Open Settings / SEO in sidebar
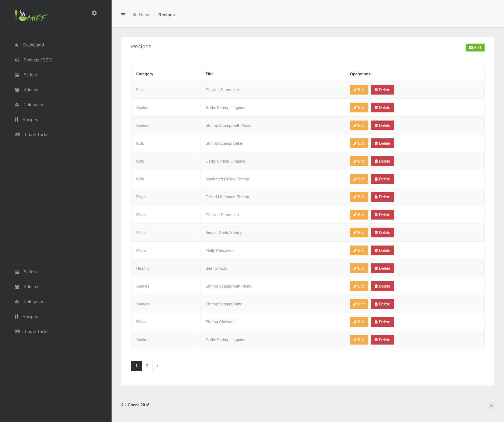This screenshot has height=422, width=504. click(38, 60)
